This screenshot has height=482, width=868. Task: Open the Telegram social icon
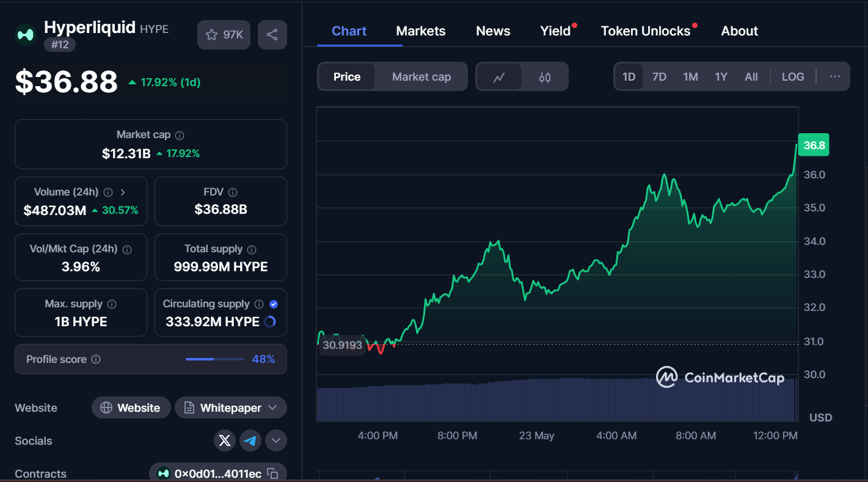(250, 440)
